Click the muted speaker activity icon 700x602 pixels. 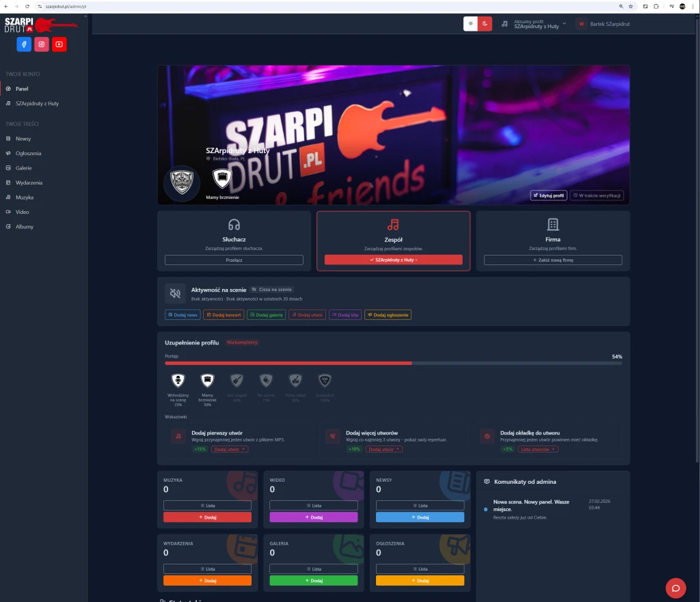(x=175, y=293)
